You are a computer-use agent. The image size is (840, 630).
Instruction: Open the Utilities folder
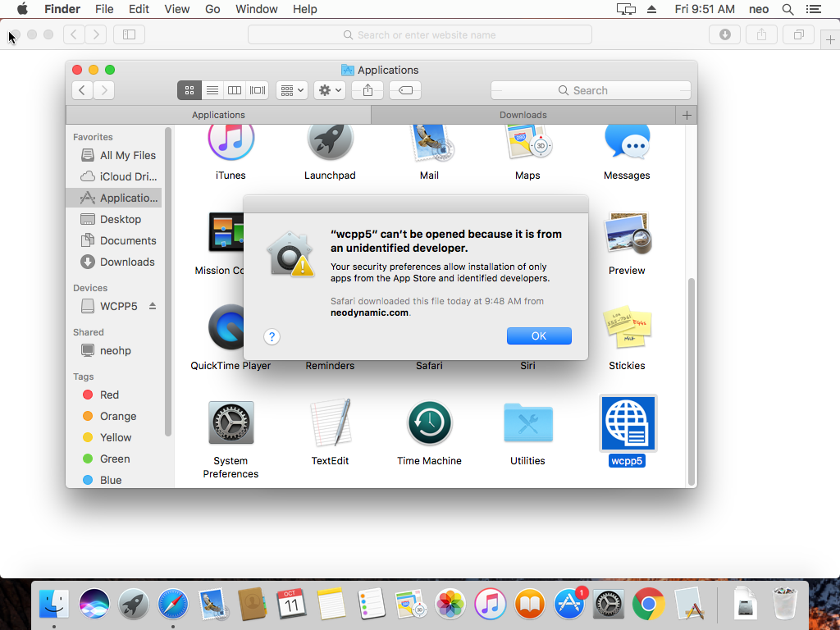528,423
